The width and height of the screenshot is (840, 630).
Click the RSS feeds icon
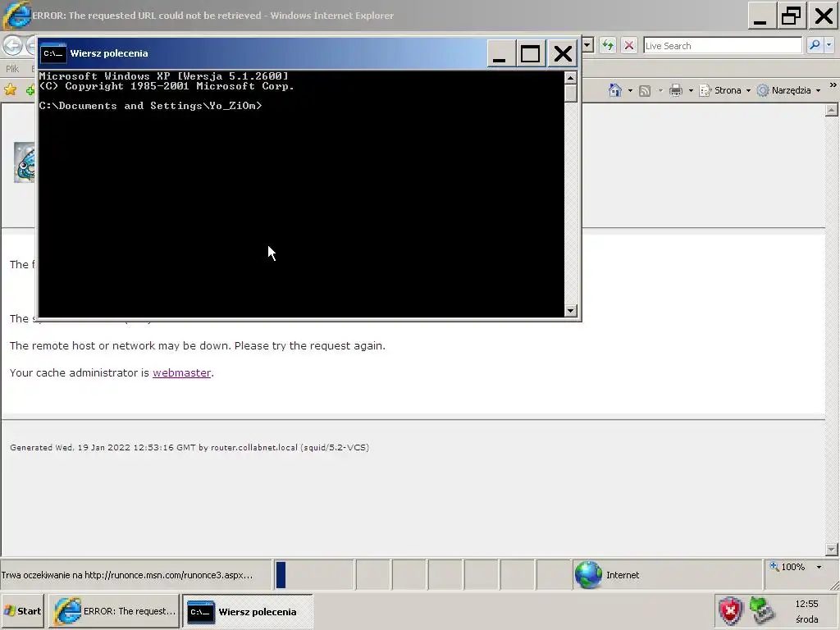pos(645,90)
